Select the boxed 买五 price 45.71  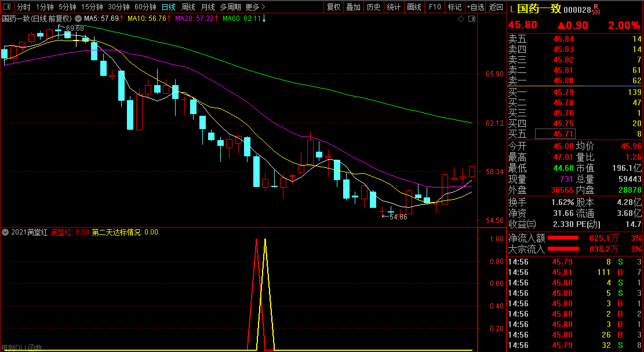pos(555,134)
